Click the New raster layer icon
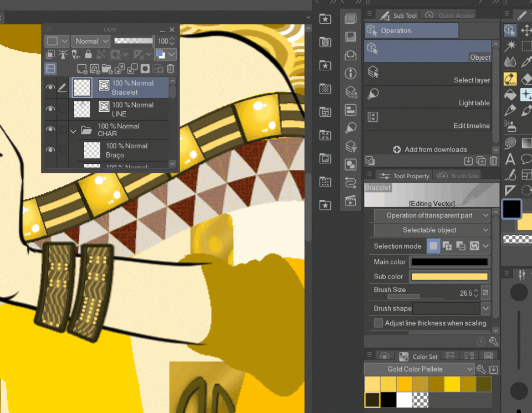Screen dimensions: 532x413 pos(82,69)
